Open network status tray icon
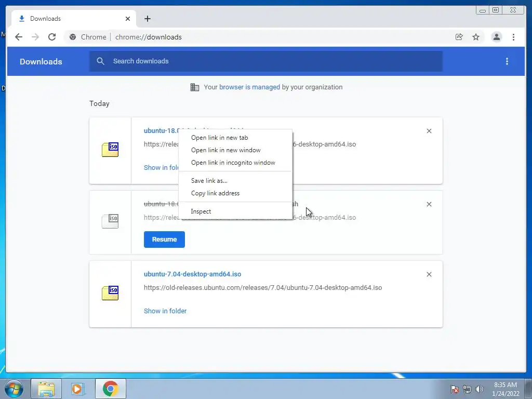This screenshot has width=532, height=399. (x=467, y=389)
